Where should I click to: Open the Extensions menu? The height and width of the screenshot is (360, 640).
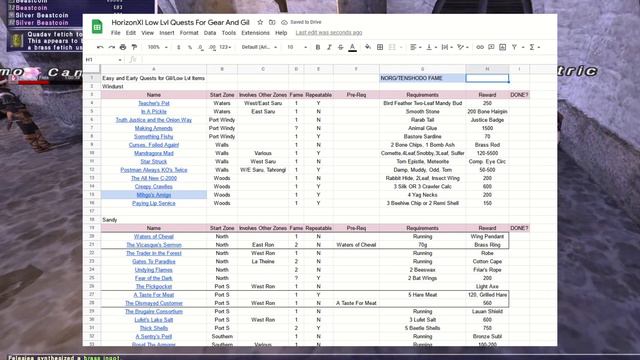coord(255,33)
